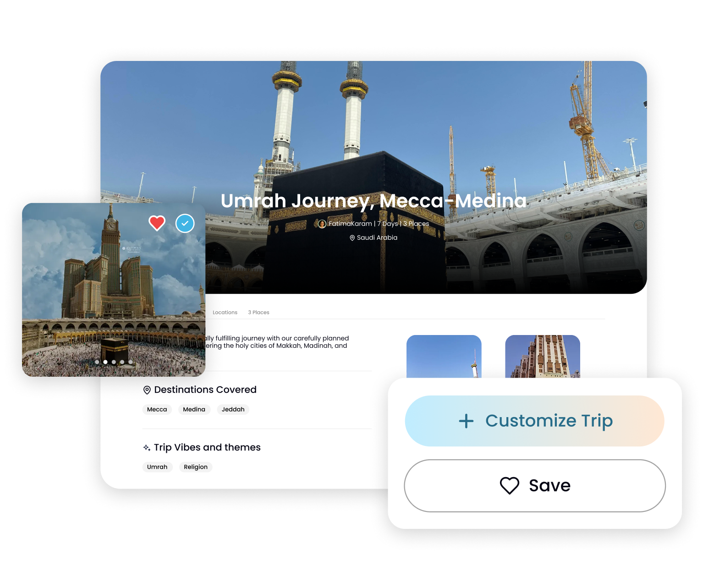Screen dimensions: 703x588
Task: Click the FatimaKaram author name link
Action: click(x=350, y=224)
